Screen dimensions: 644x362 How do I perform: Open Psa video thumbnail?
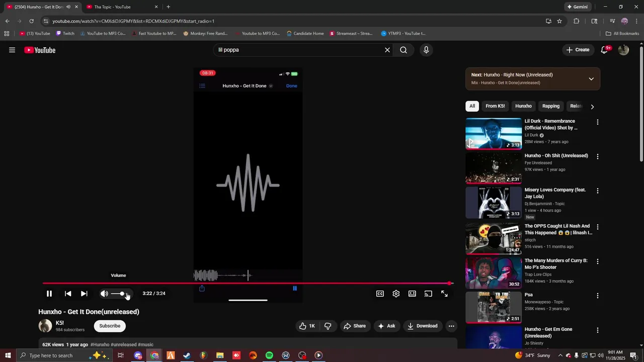tap(494, 307)
